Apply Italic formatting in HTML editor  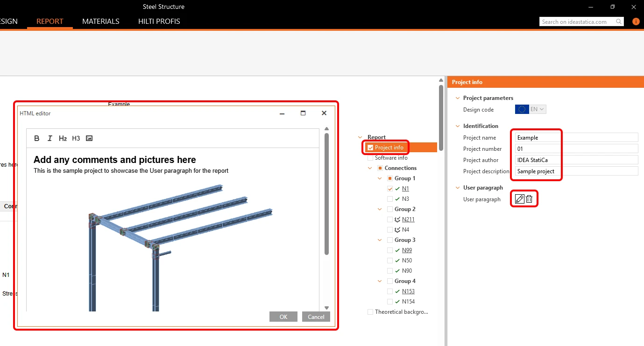pos(50,138)
